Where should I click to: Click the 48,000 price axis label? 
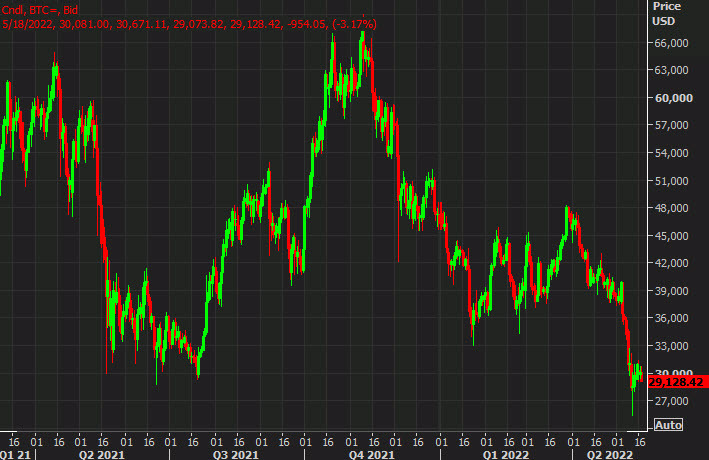coord(672,208)
